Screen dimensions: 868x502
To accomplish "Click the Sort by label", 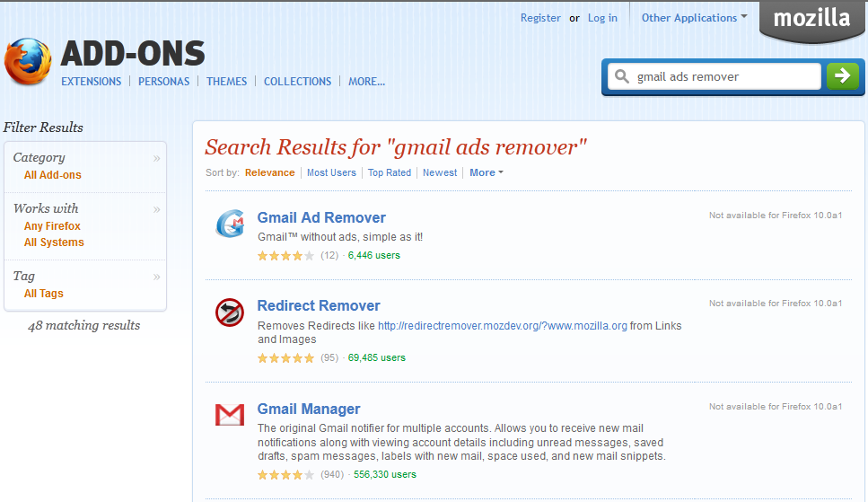I will click(223, 172).
